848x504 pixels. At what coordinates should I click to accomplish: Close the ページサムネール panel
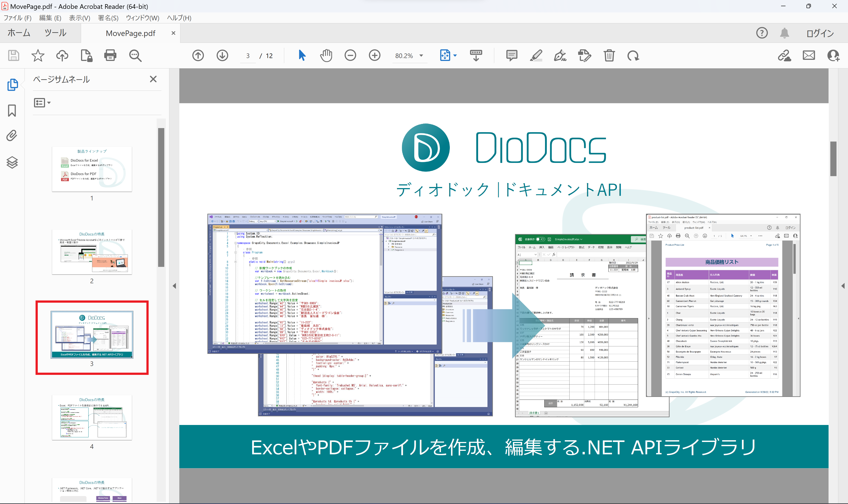[x=153, y=79]
